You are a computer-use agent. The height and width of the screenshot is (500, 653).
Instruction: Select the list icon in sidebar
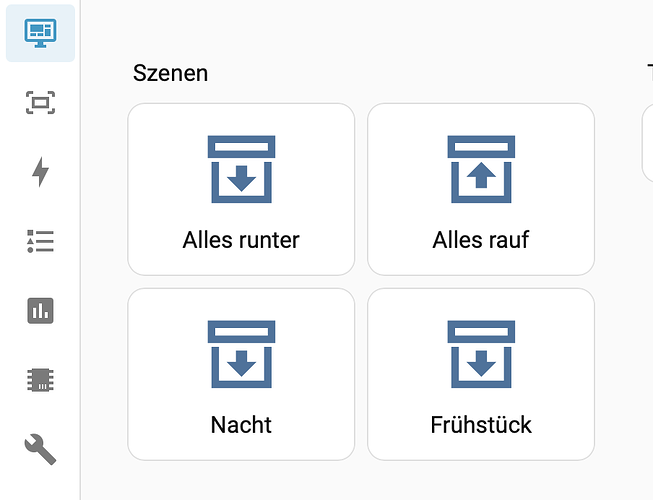coord(40,241)
